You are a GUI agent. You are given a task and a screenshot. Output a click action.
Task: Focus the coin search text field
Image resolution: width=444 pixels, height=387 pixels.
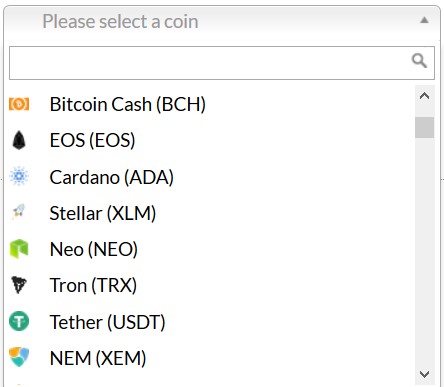pos(222,63)
